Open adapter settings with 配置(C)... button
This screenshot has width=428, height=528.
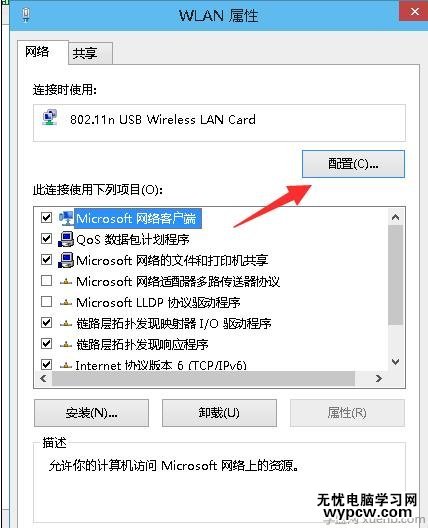pos(353,164)
